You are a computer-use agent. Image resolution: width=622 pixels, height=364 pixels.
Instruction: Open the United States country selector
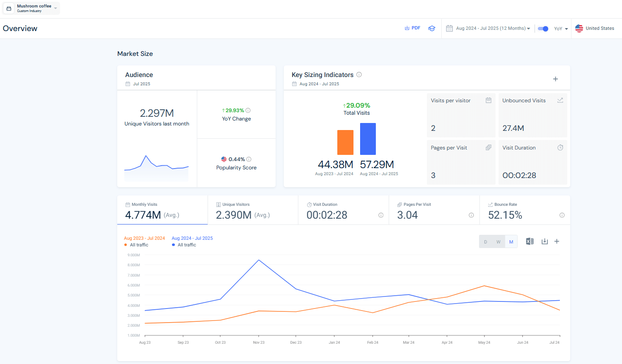click(x=595, y=29)
